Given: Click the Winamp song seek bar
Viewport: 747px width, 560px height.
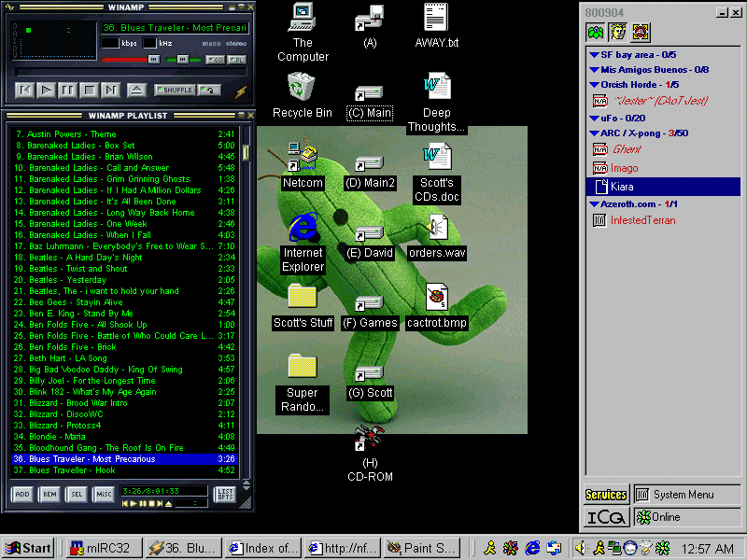Looking at the screenshot, I should [131, 73].
